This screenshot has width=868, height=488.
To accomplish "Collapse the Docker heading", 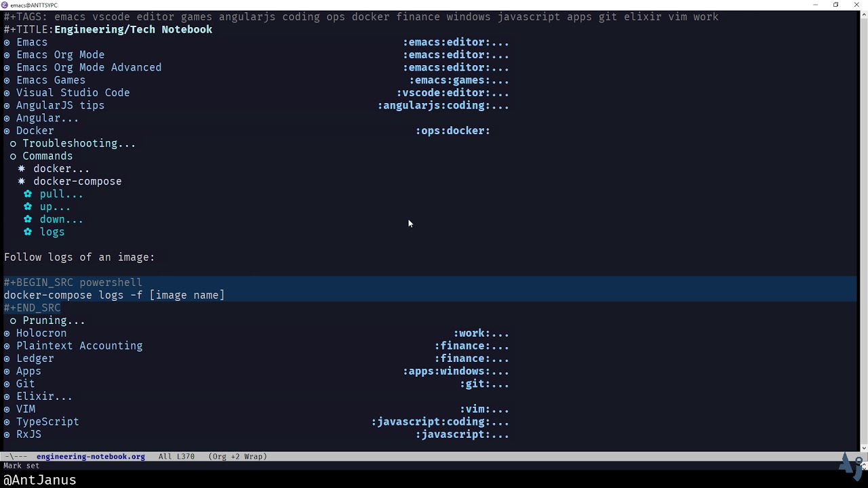I will (35, 131).
